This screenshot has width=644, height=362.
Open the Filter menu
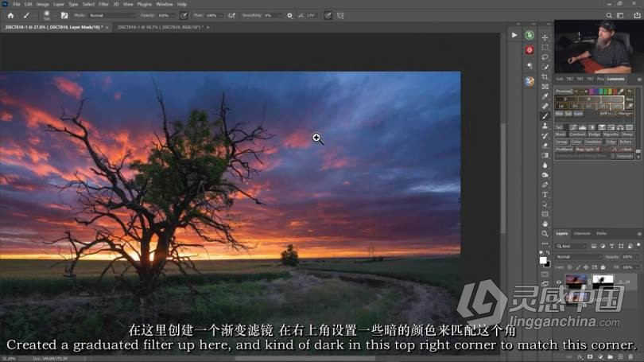100,4
